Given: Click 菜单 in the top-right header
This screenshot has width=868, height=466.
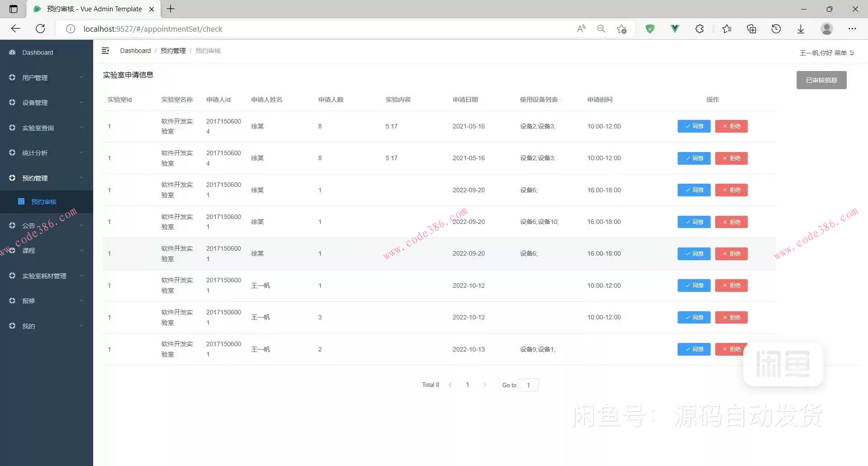Looking at the screenshot, I should pos(841,53).
